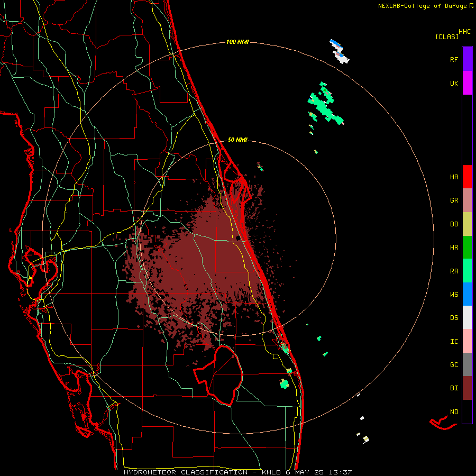Click the IC pink color swatch
476x476 pixels.
point(467,341)
